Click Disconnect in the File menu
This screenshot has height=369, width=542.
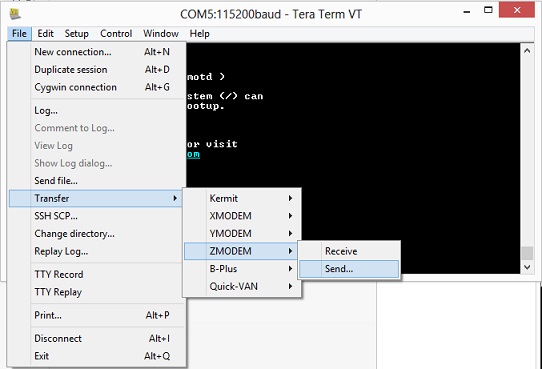coord(96,338)
